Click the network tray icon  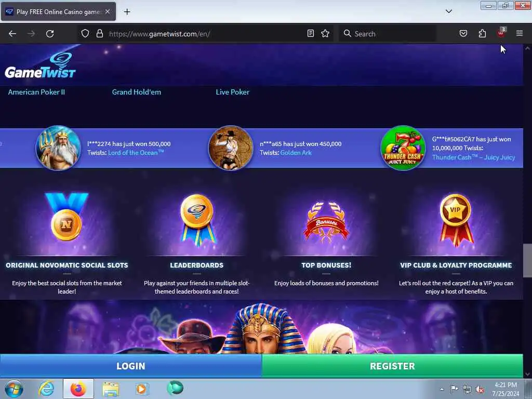click(x=467, y=389)
